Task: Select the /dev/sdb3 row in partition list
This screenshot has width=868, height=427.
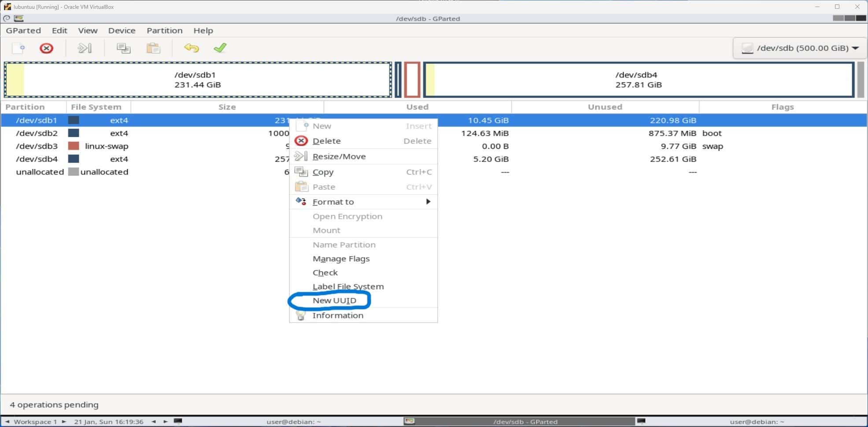Action: pyautogui.click(x=434, y=146)
